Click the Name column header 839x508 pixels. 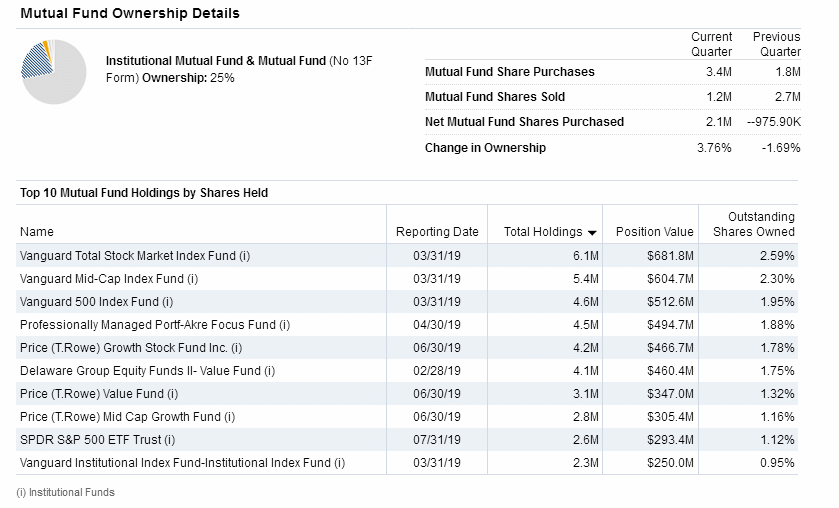(x=37, y=232)
